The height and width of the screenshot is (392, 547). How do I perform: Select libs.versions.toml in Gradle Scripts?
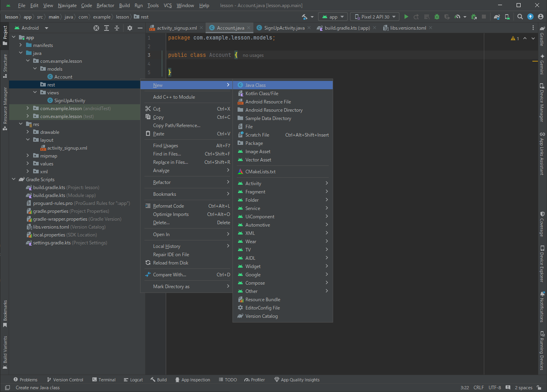[51, 227]
